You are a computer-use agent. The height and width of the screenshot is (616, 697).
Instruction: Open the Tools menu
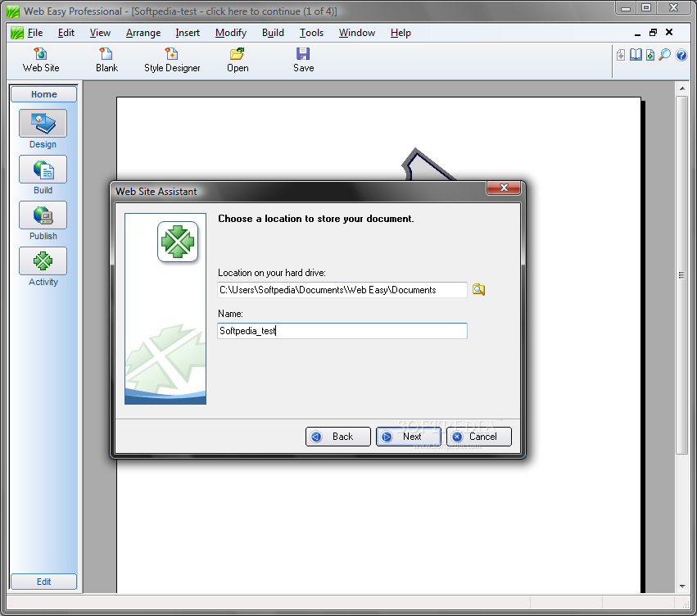(x=311, y=33)
